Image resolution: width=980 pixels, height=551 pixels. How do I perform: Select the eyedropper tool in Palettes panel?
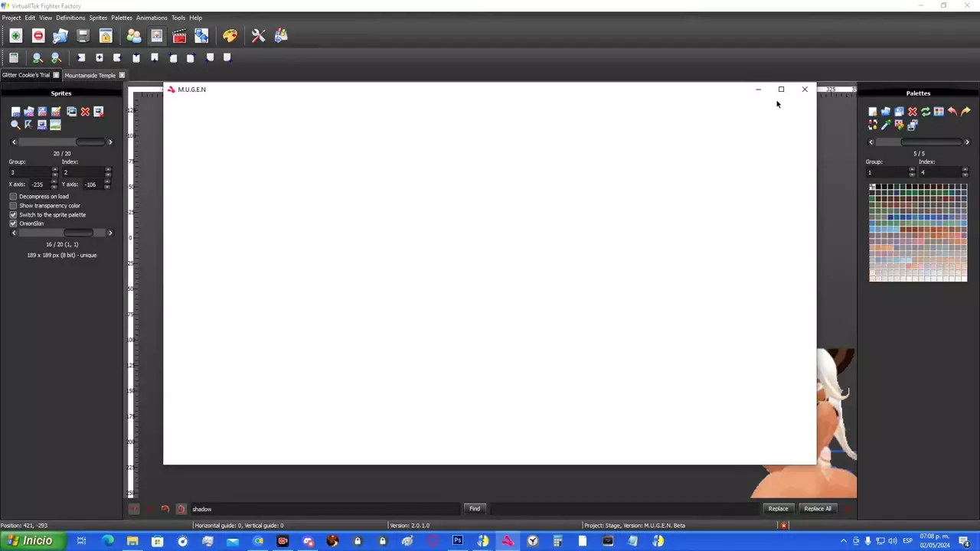click(886, 125)
